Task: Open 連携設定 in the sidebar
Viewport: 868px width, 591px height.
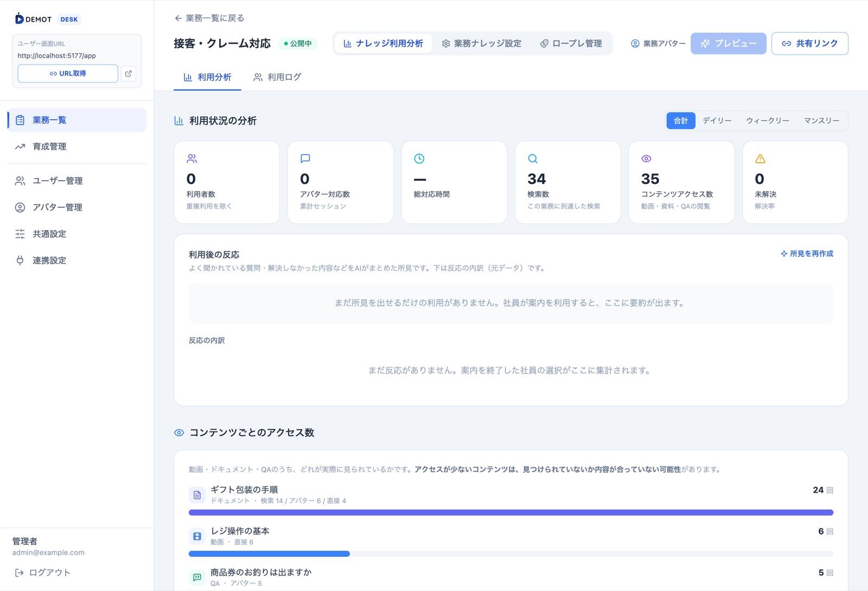Action: 77,260
